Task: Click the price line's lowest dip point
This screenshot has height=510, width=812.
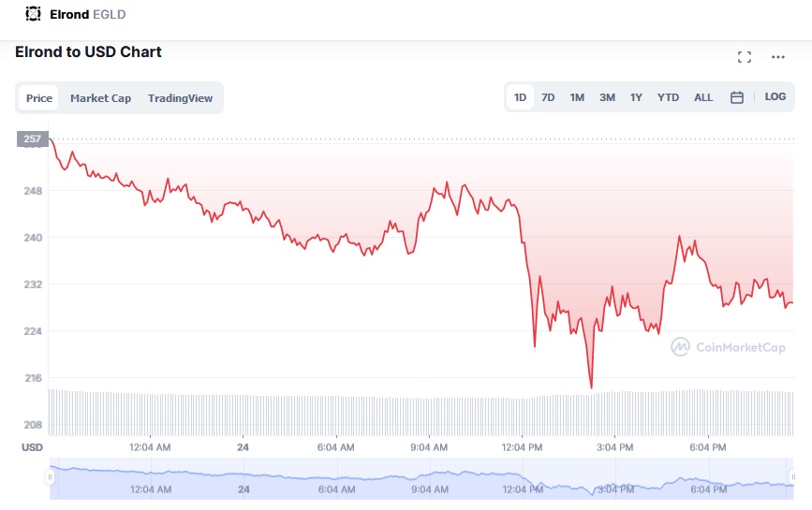Action: pos(591,387)
